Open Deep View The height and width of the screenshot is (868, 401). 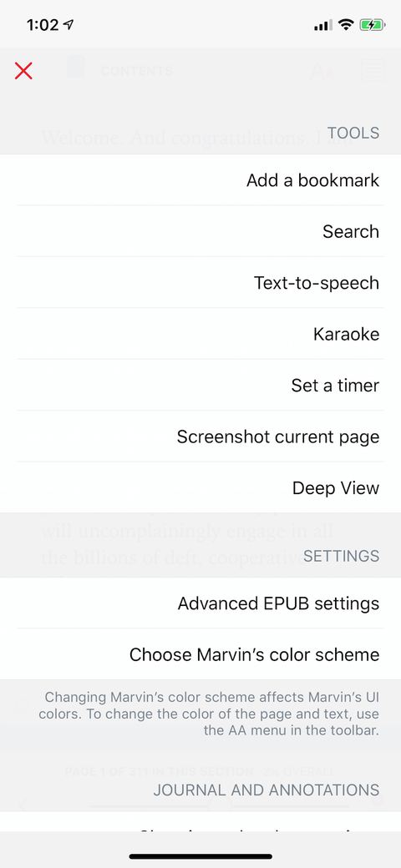tap(200, 487)
